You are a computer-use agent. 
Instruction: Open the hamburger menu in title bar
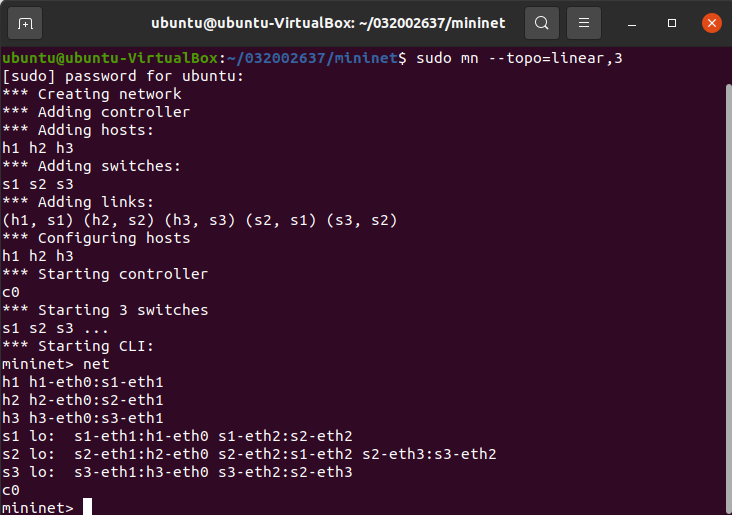(x=585, y=22)
